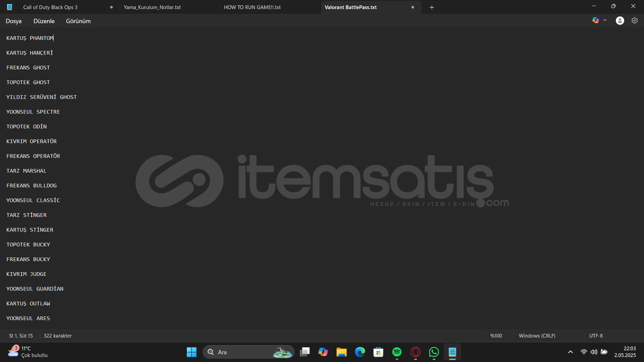This screenshot has width=644, height=362.
Task: Open Notepad settings gear
Action: coord(635,21)
